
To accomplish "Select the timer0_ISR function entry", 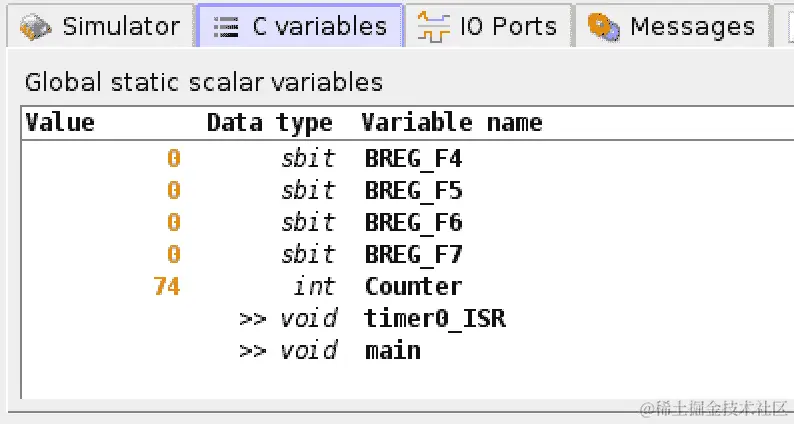I will 434,319.
